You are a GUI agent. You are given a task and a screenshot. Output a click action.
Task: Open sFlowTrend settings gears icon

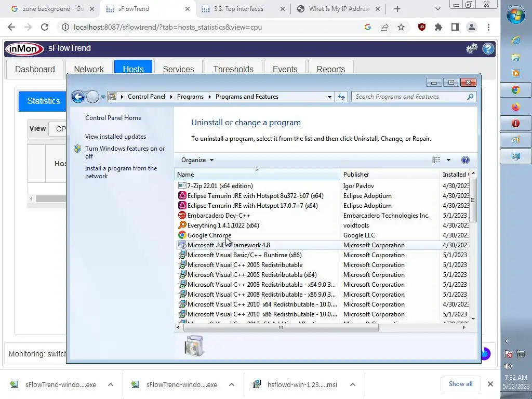[x=472, y=48]
